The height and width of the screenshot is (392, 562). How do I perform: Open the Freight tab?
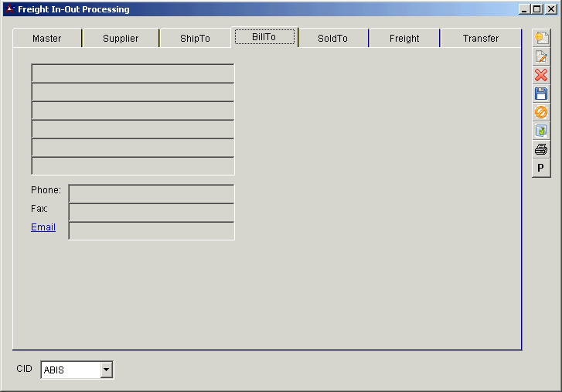click(404, 39)
